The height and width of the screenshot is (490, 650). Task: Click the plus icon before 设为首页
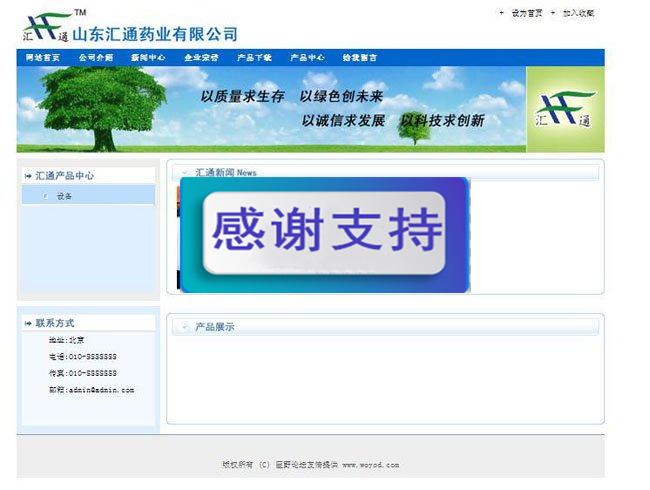pyautogui.click(x=502, y=13)
